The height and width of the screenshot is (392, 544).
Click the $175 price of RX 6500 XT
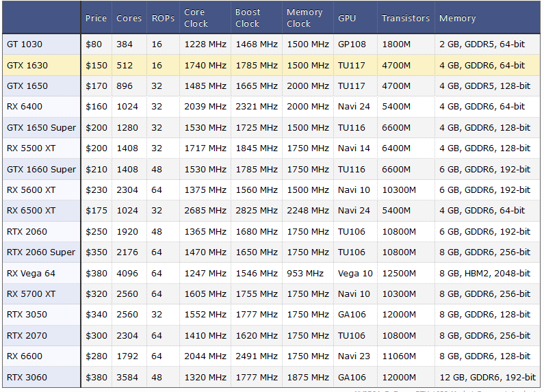click(x=94, y=211)
